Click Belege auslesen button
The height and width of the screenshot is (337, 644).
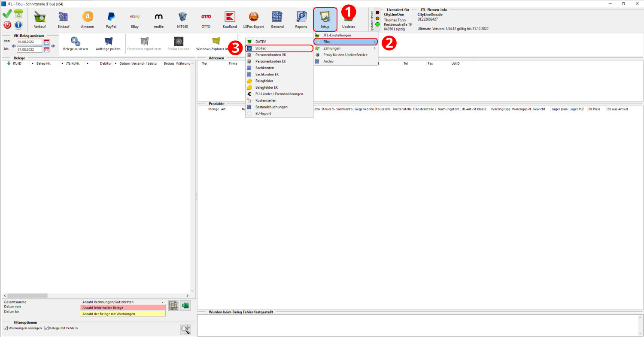(x=76, y=44)
